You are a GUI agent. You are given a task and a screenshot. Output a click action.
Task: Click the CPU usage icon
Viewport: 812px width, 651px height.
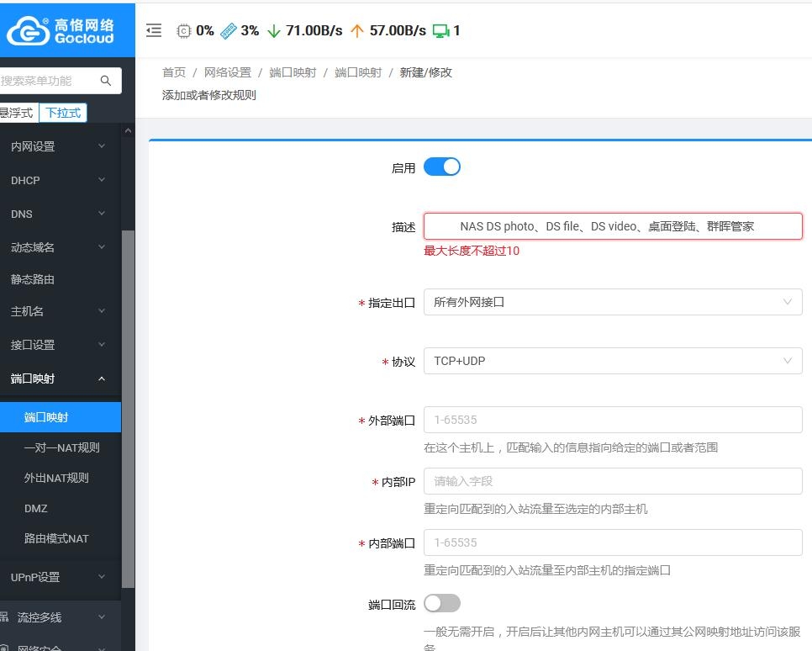[183, 31]
